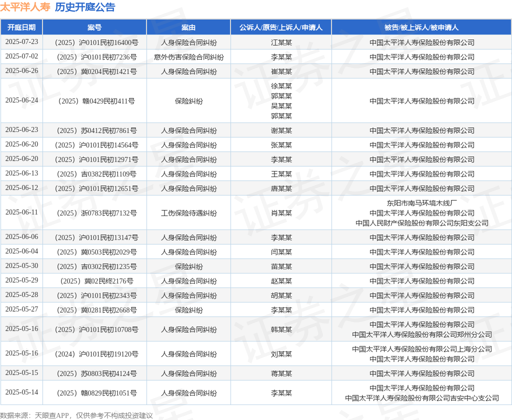Click the title text 太平洋人寿
The image size is (512, 420).
[25, 7]
